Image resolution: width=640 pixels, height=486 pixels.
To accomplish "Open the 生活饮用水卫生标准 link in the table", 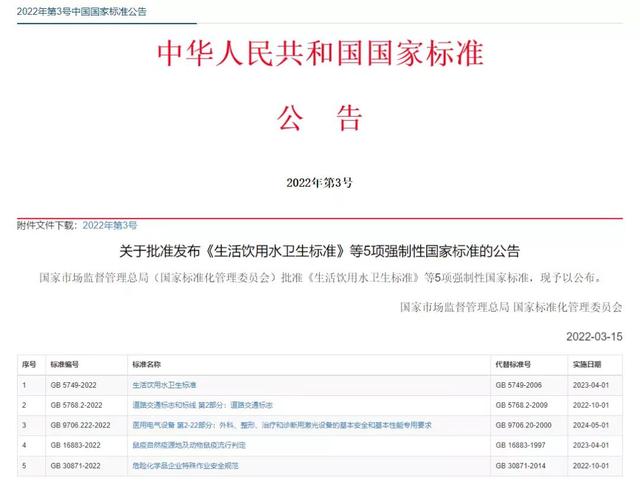I will [x=164, y=385].
